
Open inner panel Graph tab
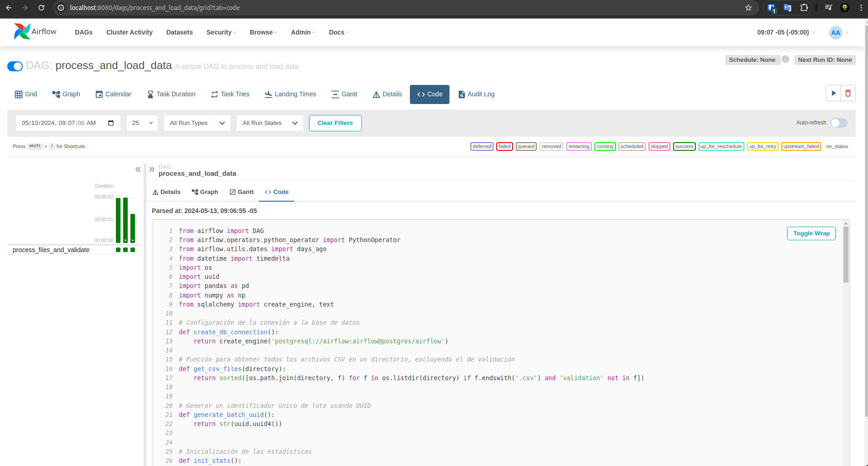[205, 192]
